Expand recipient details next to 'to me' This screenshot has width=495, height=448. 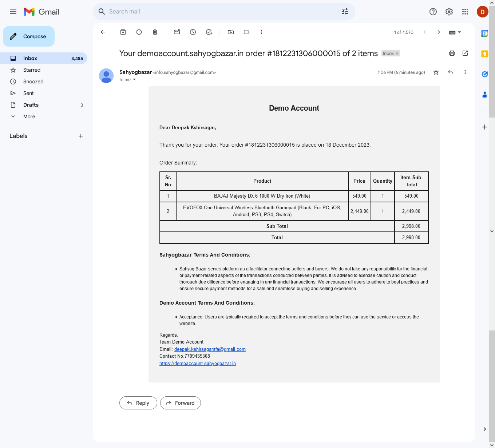click(134, 80)
